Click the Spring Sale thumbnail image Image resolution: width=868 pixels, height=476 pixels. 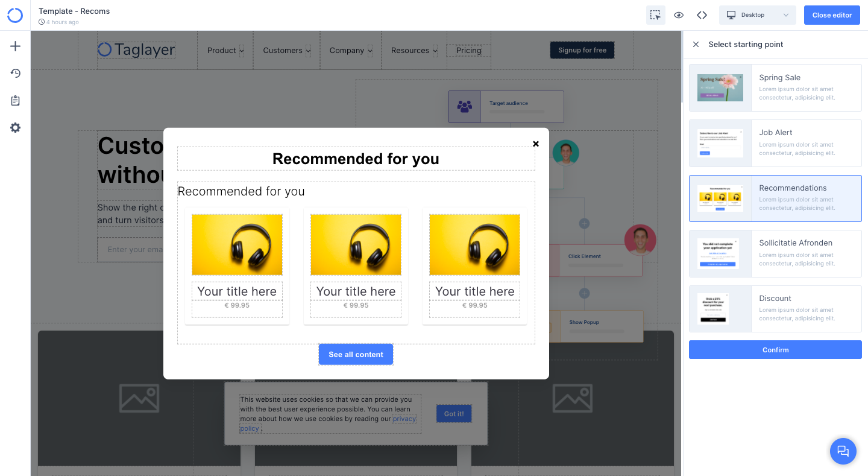click(720, 87)
